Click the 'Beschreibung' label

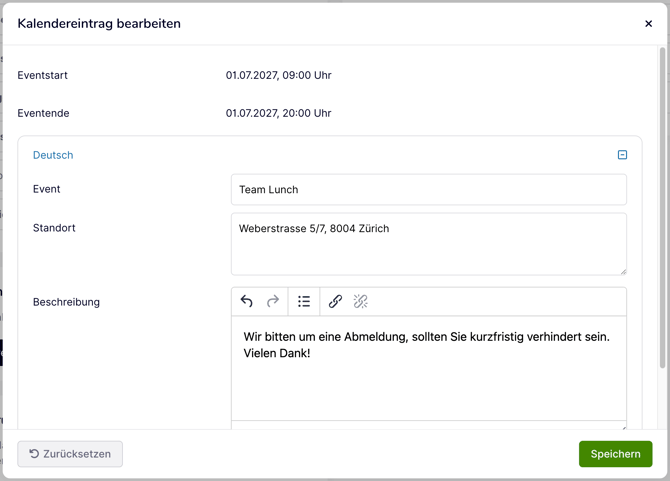coord(66,302)
